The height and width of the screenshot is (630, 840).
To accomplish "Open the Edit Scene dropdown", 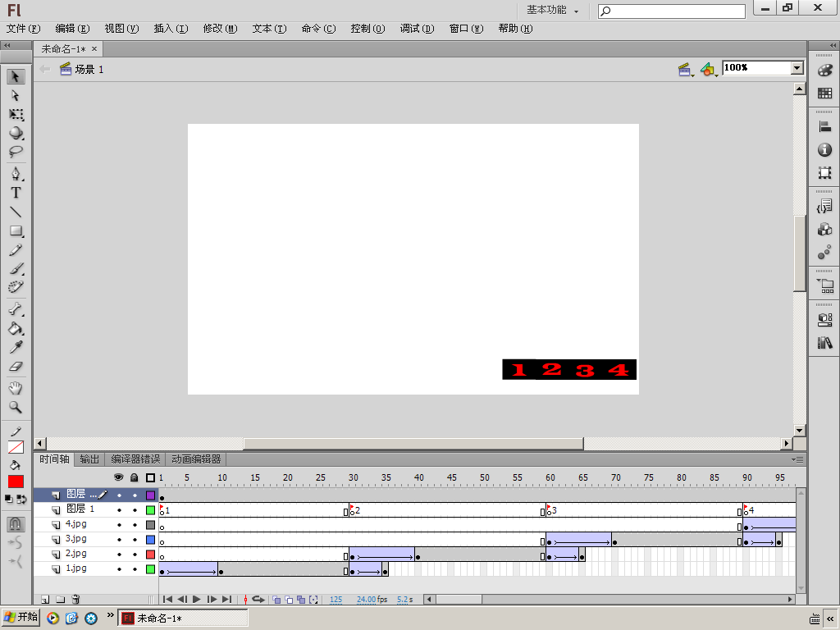I will [685, 70].
